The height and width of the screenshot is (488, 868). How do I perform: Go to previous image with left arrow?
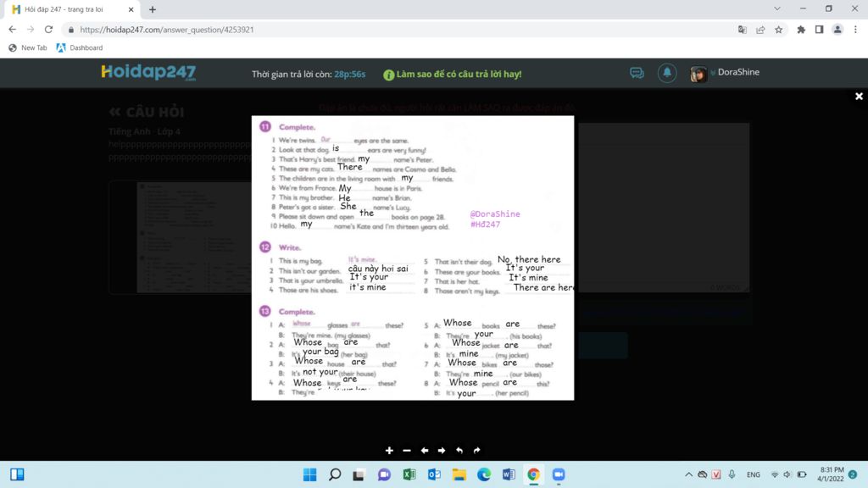pos(425,451)
